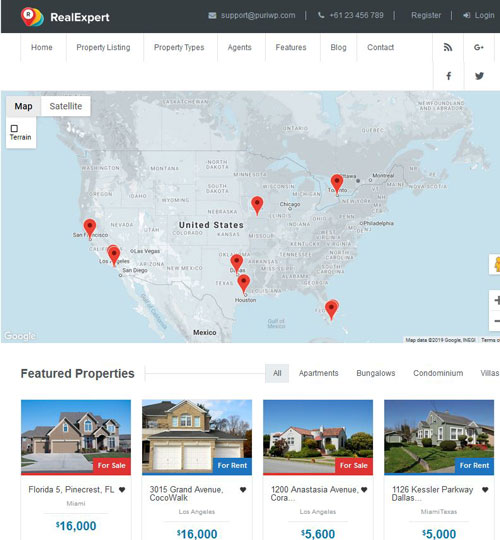Click heart icon on 3015 Grand Avenue

tap(243, 490)
